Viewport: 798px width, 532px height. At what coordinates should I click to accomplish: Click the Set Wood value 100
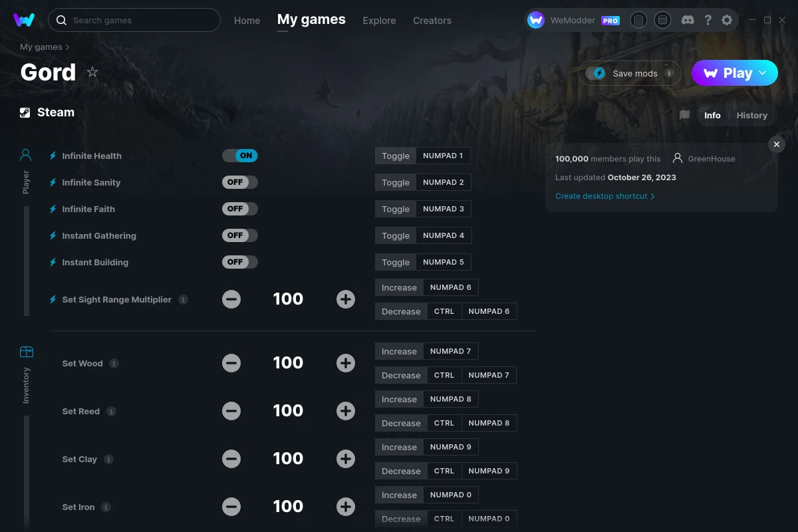coord(288,363)
